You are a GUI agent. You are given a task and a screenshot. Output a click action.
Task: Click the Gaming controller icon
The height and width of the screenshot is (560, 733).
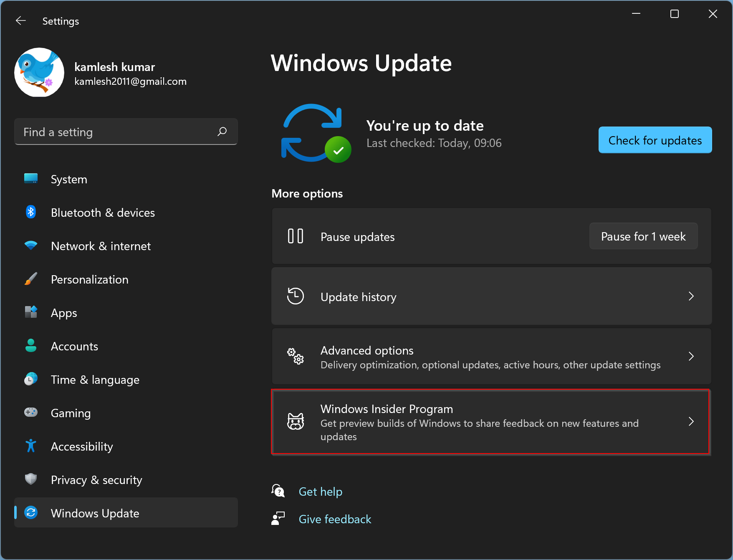coord(31,413)
